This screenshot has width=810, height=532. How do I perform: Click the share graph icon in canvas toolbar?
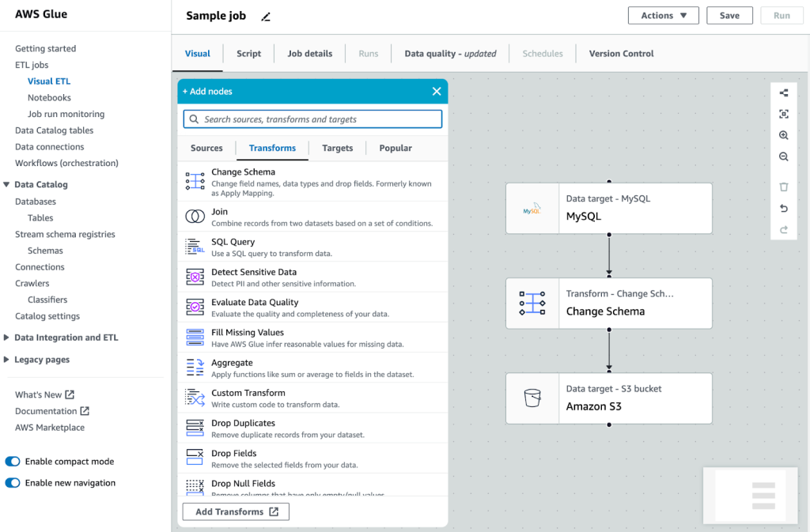click(x=784, y=92)
